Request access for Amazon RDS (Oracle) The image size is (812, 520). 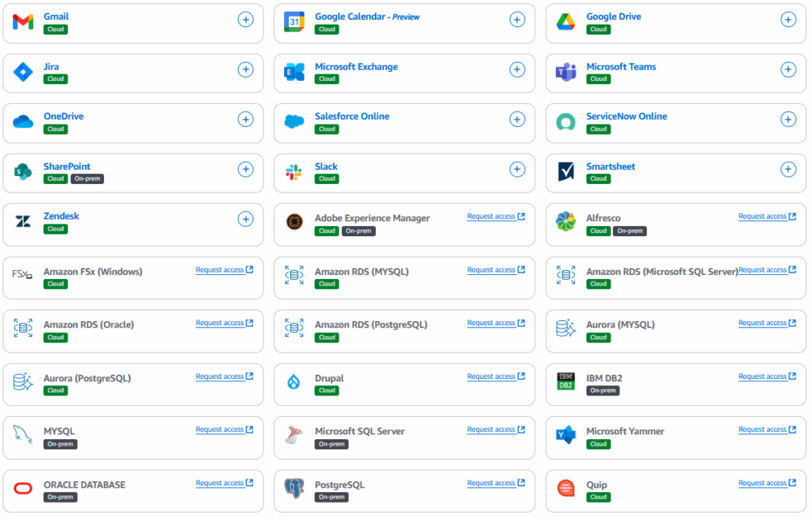224,323
